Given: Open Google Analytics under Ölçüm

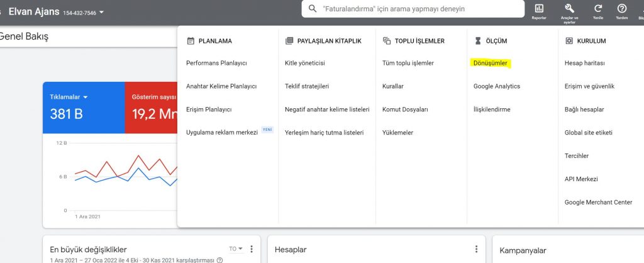Looking at the screenshot, I should tap(497, 86).
